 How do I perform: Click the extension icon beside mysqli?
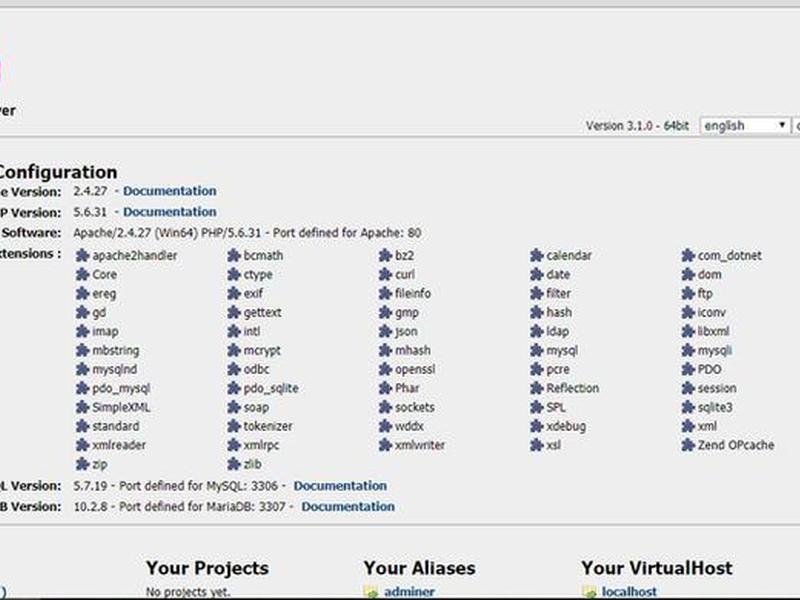tap(688, 351)
